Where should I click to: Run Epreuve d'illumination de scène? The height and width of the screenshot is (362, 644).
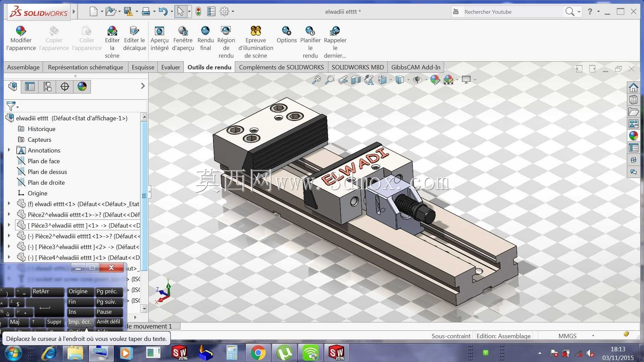pyautogui.click(x=256, y=42)
